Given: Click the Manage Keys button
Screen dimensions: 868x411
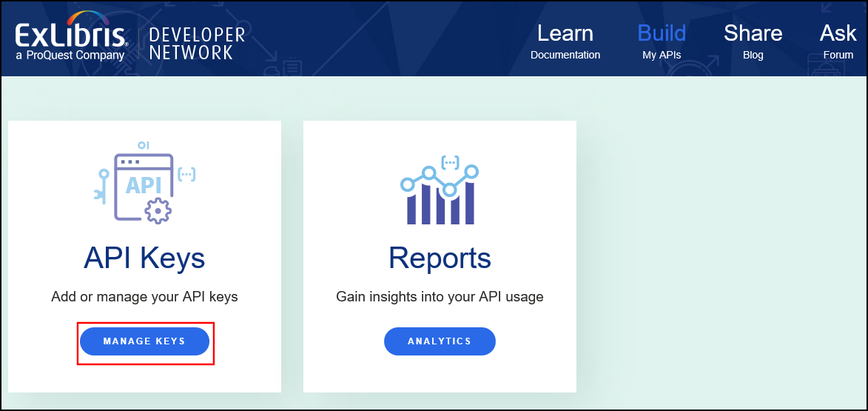Looking at the screenshot, I should pyautogui.click(x=144, y=341).
